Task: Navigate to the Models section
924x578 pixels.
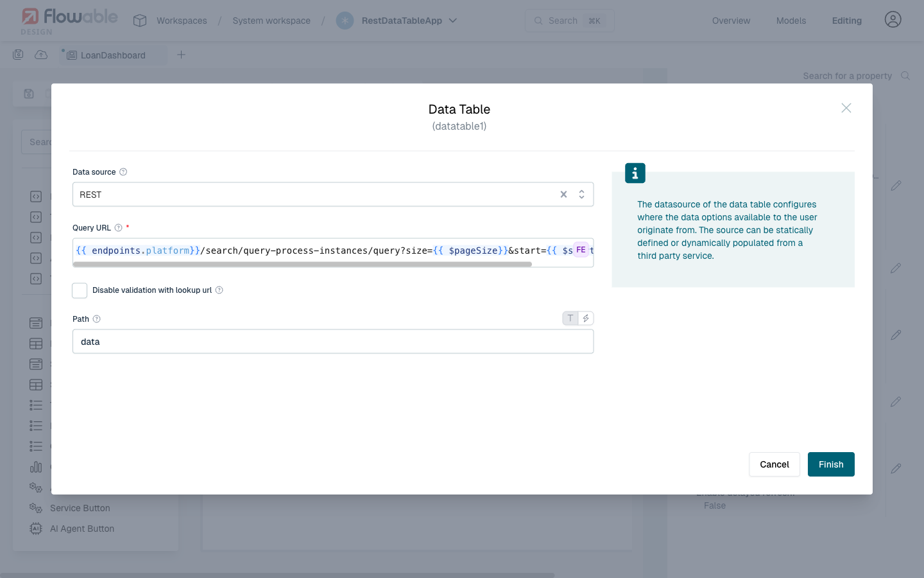Action: point(791,20)
